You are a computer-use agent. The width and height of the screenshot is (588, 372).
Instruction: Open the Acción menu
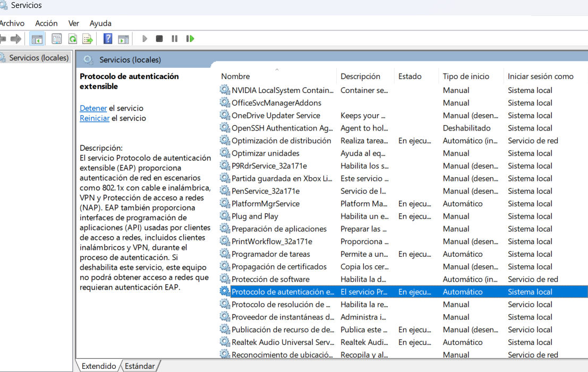[46, 23]
